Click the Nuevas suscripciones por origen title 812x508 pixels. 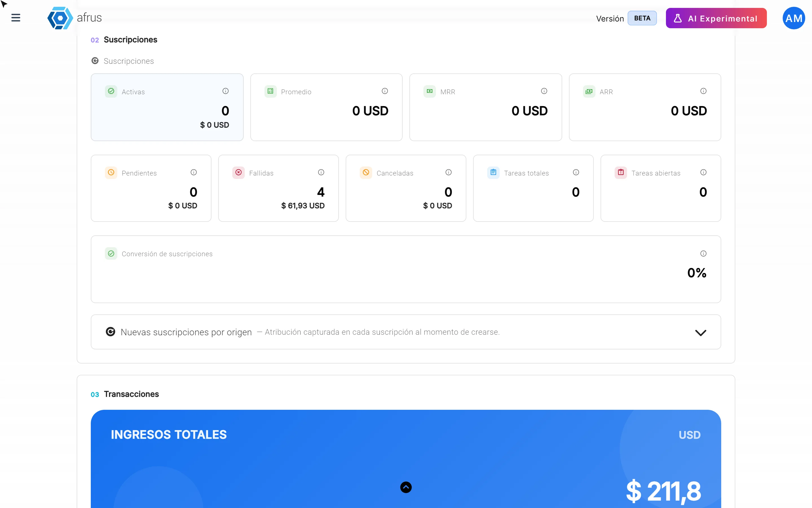coord(186,332)
